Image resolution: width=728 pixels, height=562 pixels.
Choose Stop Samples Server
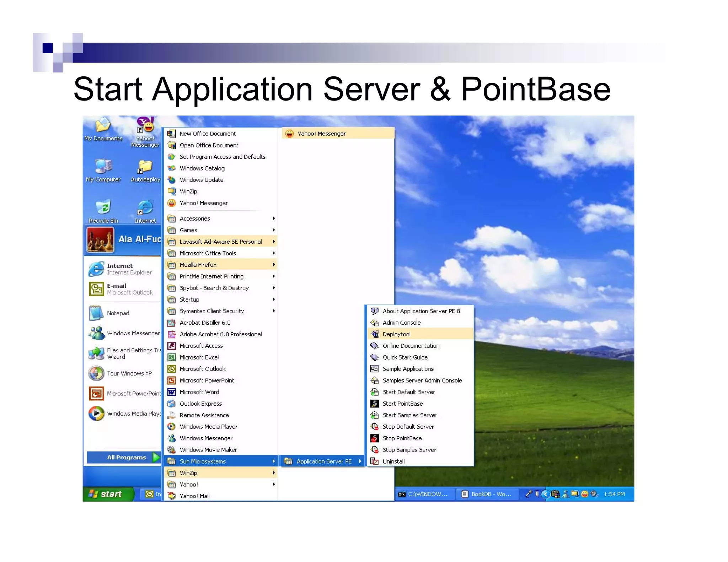[420, 450]
